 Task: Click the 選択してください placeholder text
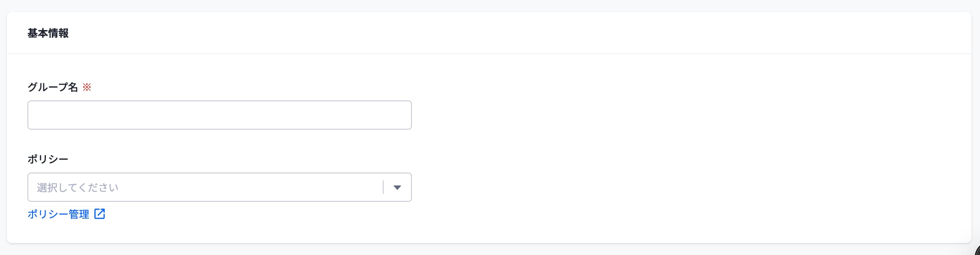point(78,188)
